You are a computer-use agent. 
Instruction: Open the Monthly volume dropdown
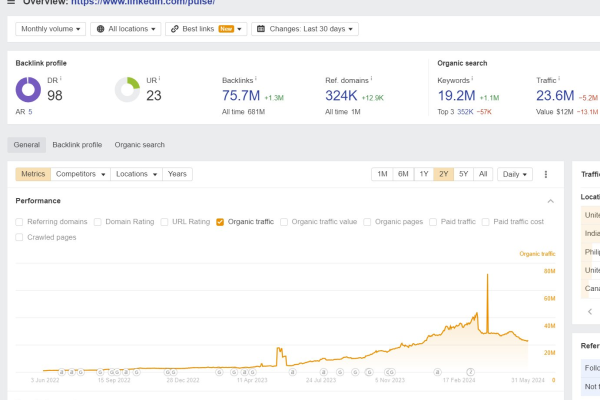pyautogui.click(x=51, y=29)
